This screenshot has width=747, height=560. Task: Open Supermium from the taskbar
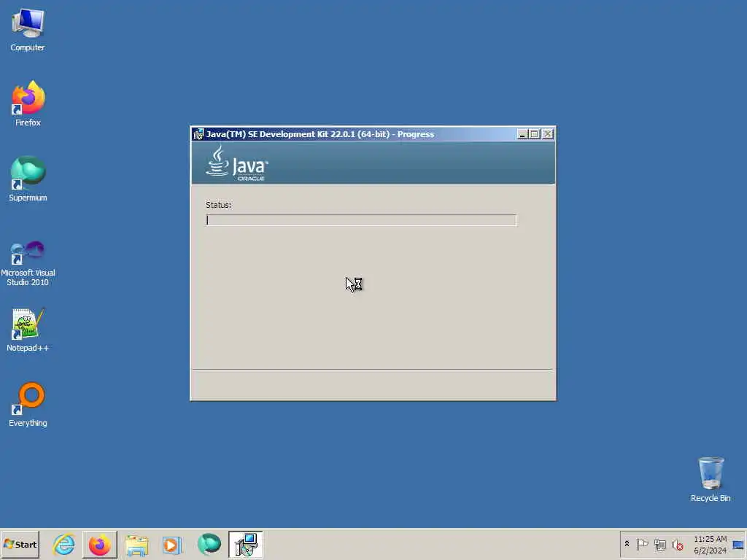click(209, 544)
